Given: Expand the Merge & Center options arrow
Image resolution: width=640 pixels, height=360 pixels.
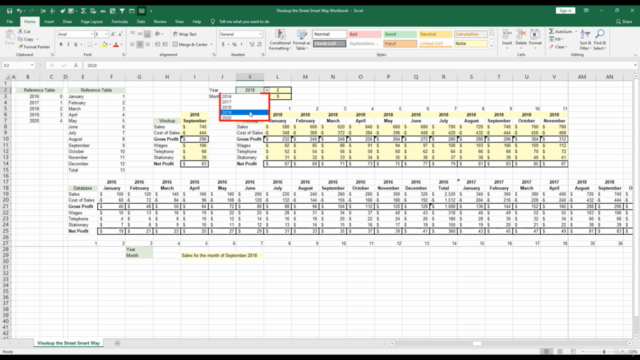Looking at the screenshot, I should [x=212, y=44].
